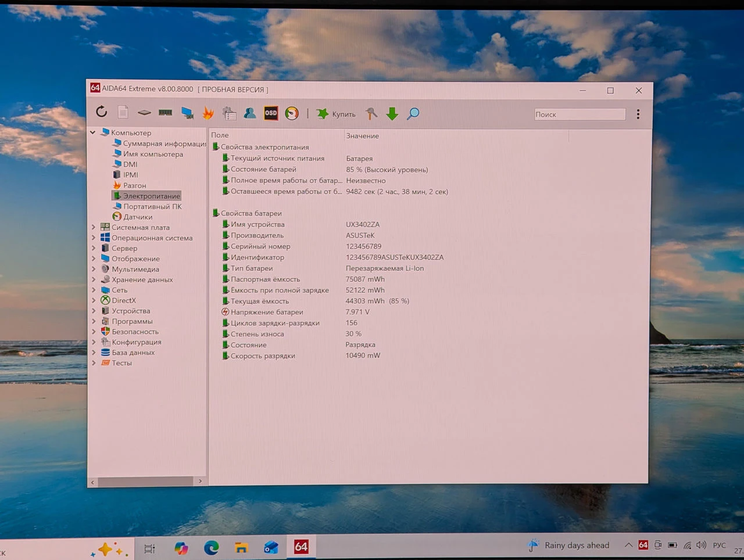This screenshot has height=560, width=744.
Task: Open File Explorer from the taskbar
Action: click(241, 547)
